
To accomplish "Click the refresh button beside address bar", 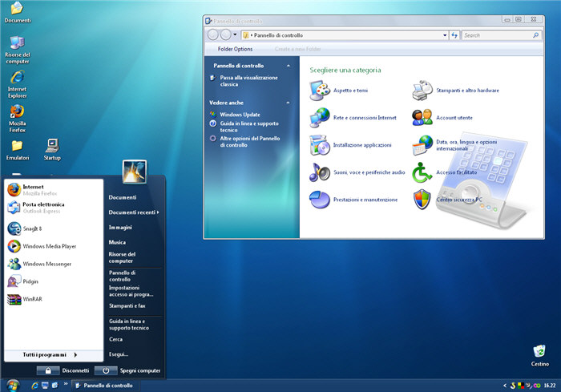I will coord(454,35).
